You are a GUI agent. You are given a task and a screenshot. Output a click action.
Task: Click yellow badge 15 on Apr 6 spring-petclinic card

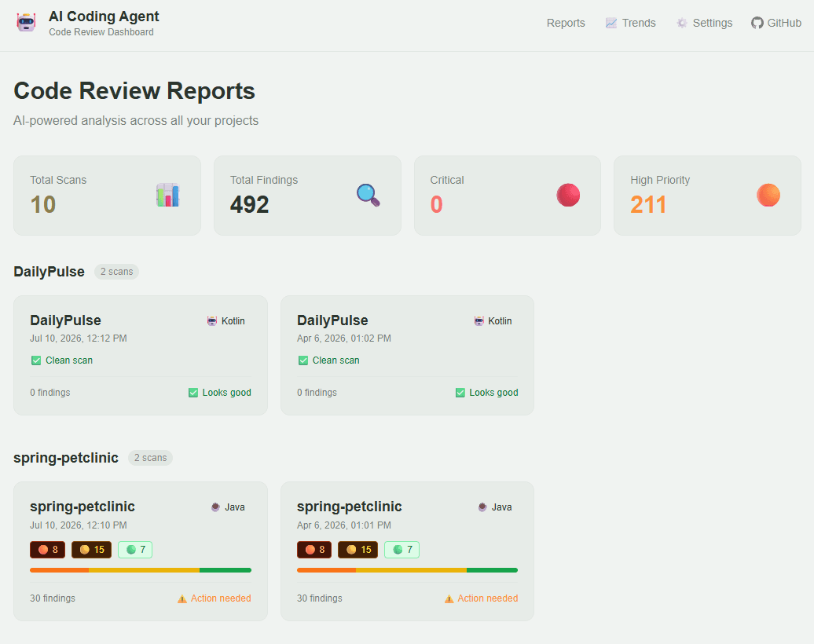(x=358, y=550)
